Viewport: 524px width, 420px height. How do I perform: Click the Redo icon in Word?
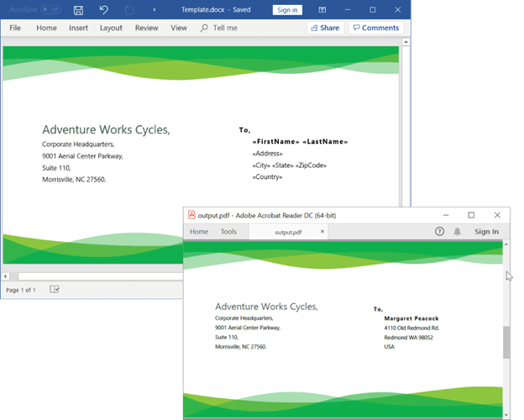coord(129,10)
